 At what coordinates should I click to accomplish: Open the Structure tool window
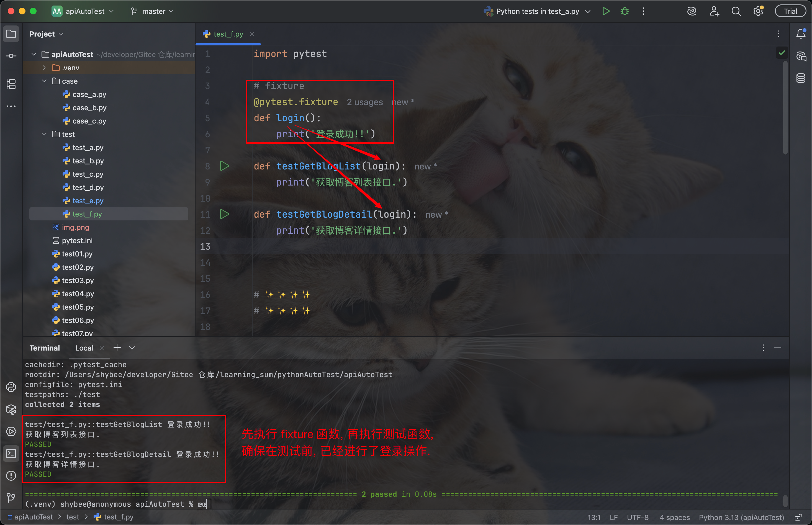11,84
